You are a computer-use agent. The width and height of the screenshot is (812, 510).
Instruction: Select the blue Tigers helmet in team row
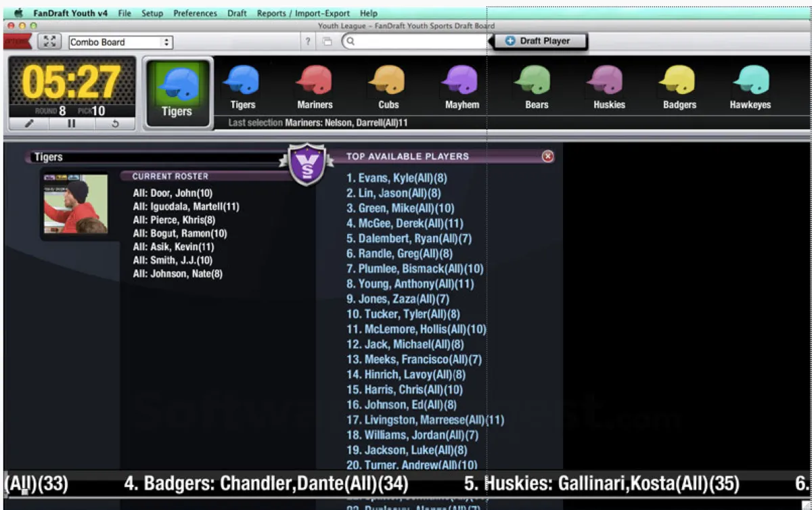tap(242, 80)
